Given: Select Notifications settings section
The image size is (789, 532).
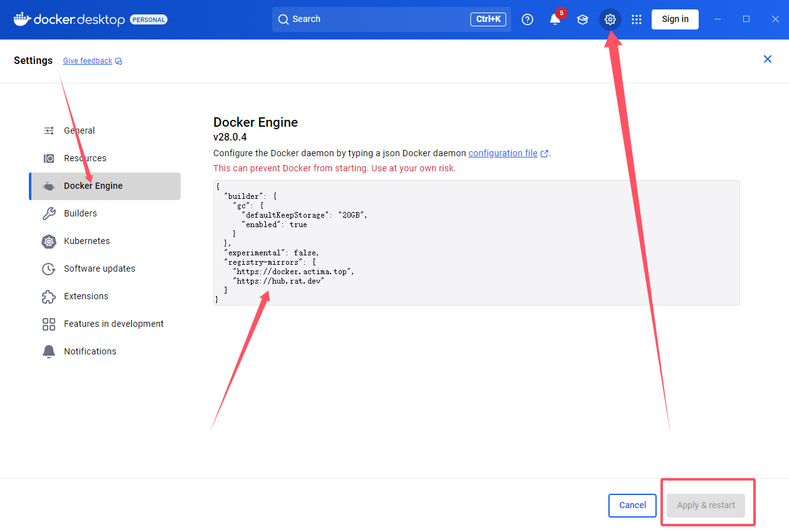Looking at the screenshot, I should point(105,351).
